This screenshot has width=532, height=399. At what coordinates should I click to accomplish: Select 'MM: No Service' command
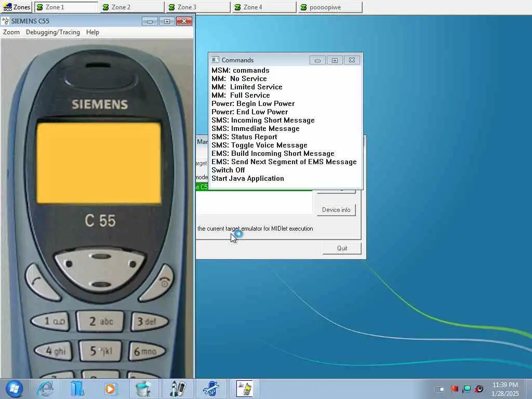point(239,79)
